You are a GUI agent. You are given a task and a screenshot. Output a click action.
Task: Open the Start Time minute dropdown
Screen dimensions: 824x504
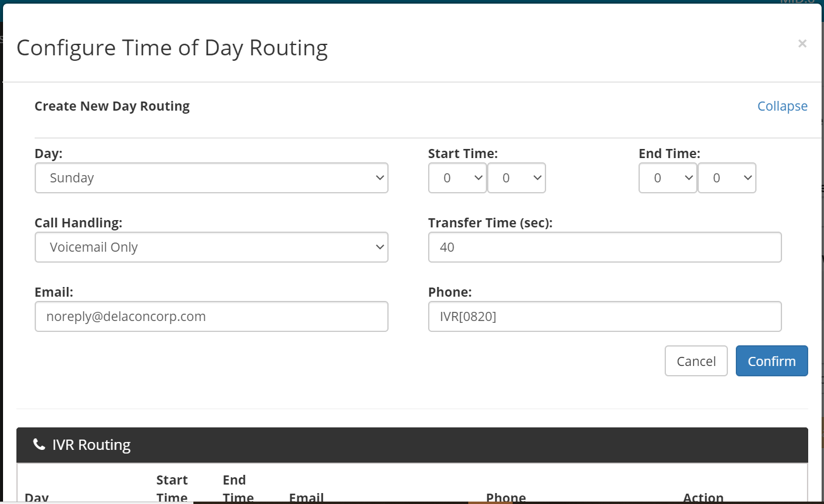[x=516, y=178]
